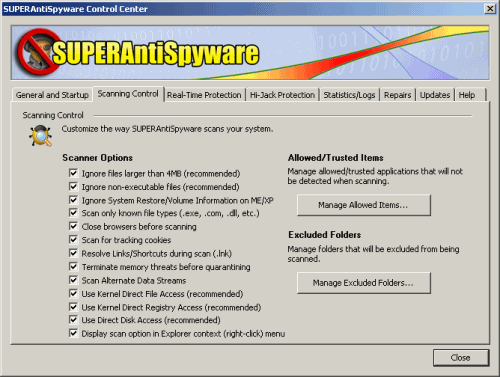Go to the Statistics/Logs tab

click(x=349, y=95)
